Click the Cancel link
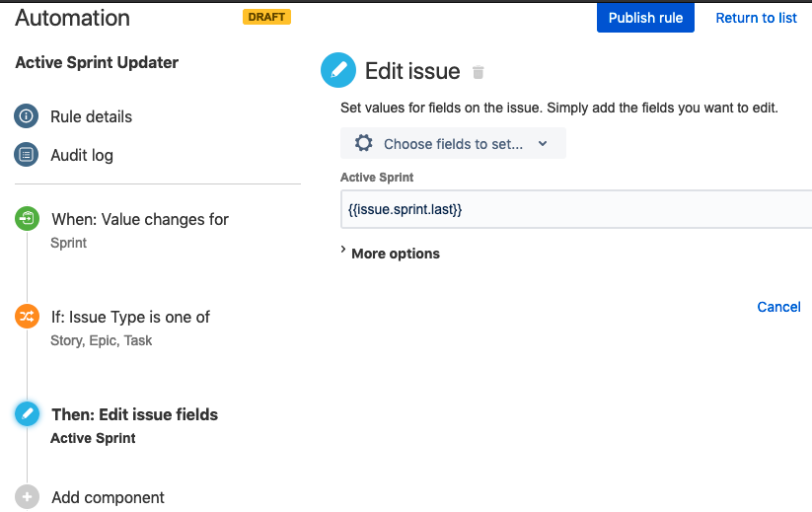 778,307
